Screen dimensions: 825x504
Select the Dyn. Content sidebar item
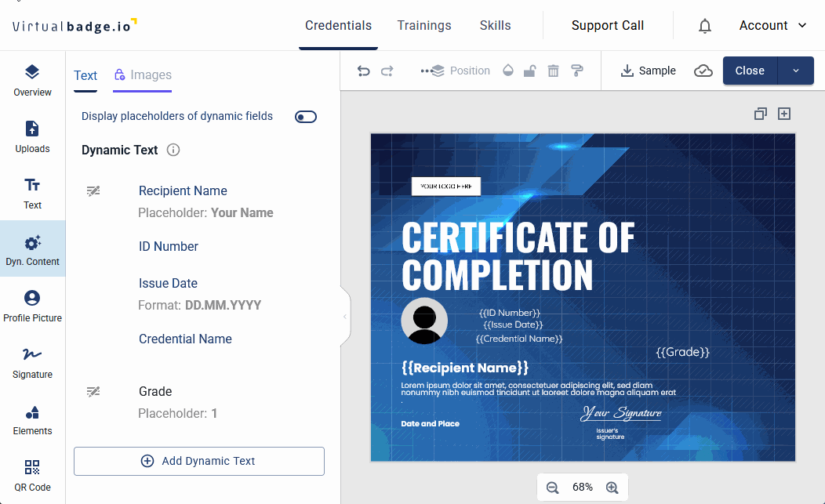[x=33, y=248]
